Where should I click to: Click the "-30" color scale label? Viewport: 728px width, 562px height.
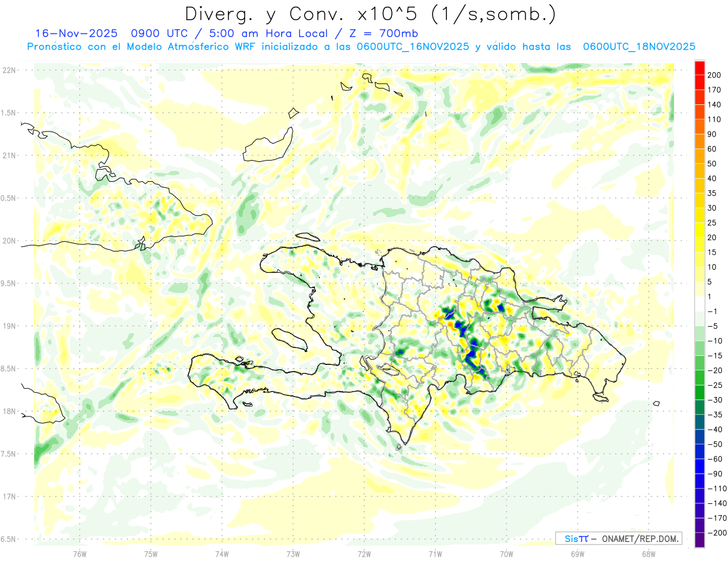point(715,400)
